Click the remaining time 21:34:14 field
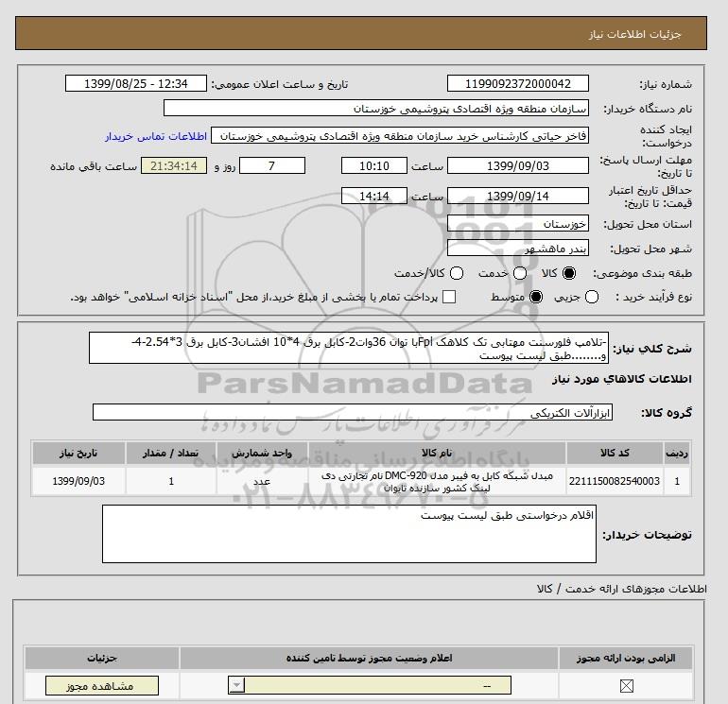The image size is (728, 704). (174, 165)
